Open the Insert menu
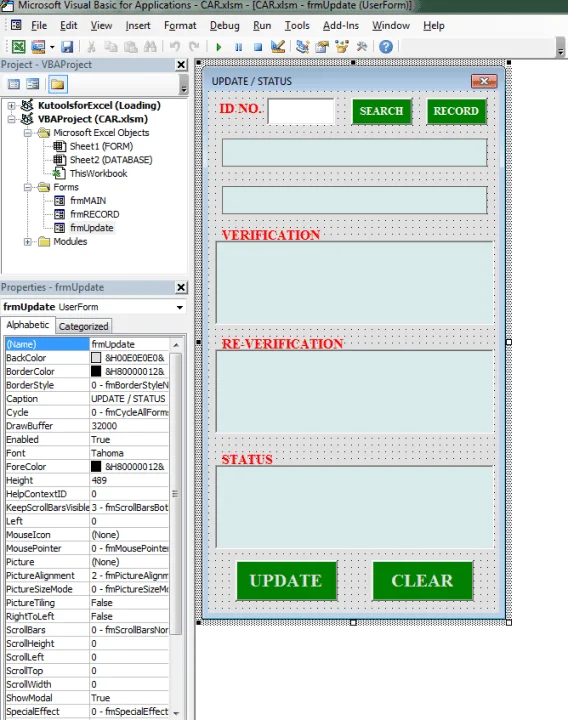The height and width of the screenshot is (720, 568). pyautogui.click(x=138, y=26)
